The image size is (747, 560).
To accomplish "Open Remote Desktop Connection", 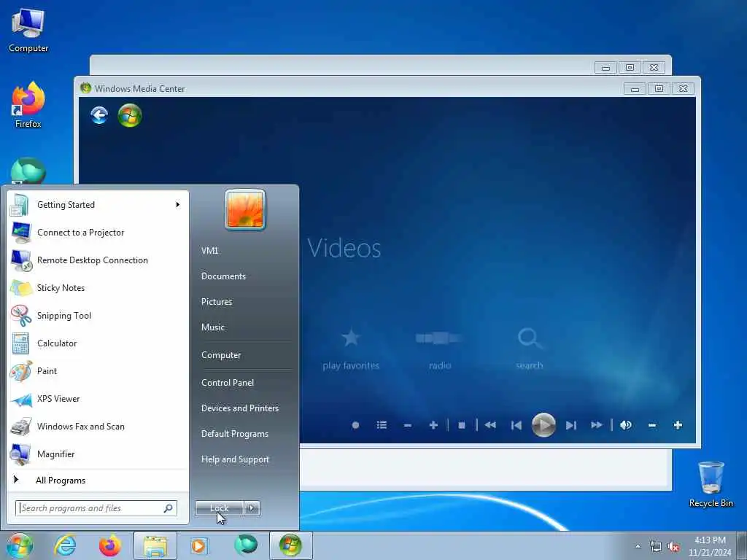I will [98, 260].
